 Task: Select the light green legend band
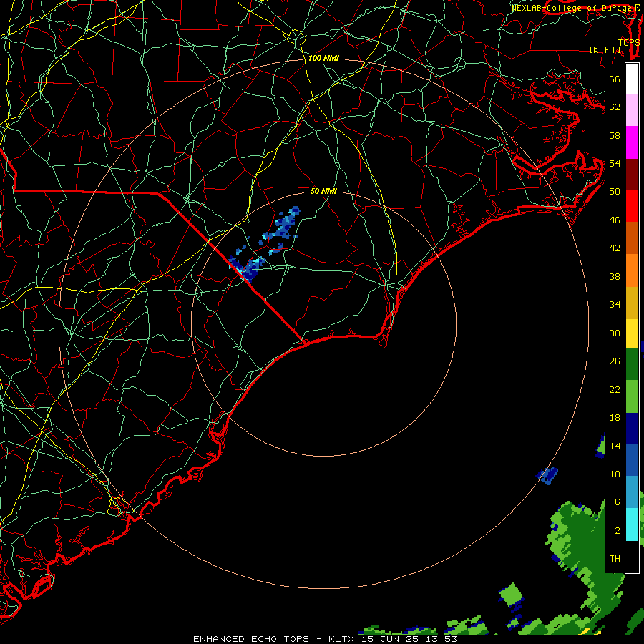pyautogui.click(x=632, y=396)
